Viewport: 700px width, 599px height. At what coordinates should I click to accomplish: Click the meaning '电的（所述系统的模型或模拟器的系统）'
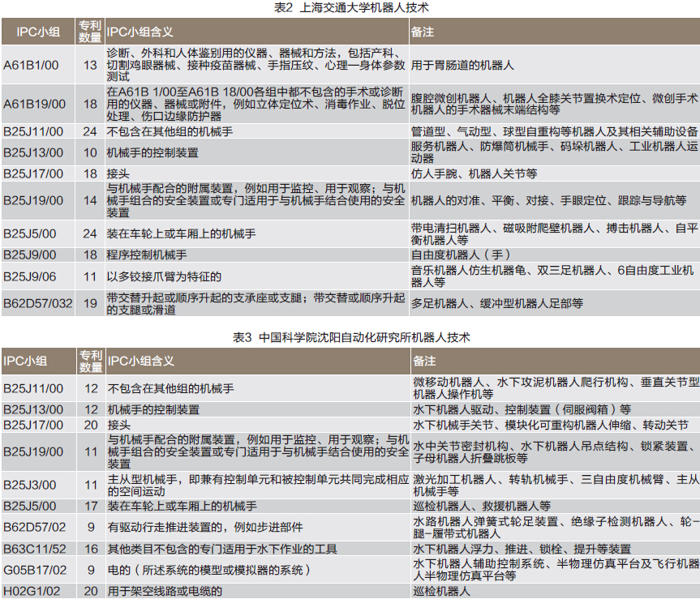[209, 570]
